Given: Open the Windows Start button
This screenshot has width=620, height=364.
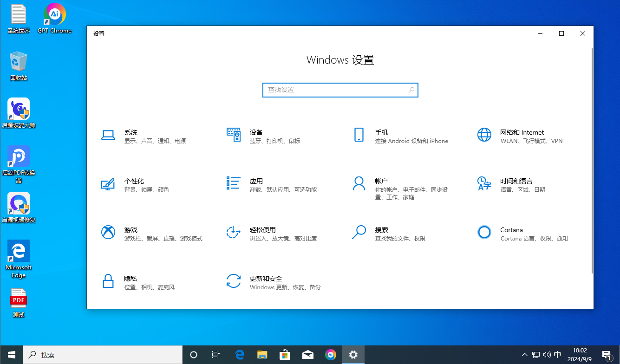Looking at the screenshot, I should coord(12,355).
